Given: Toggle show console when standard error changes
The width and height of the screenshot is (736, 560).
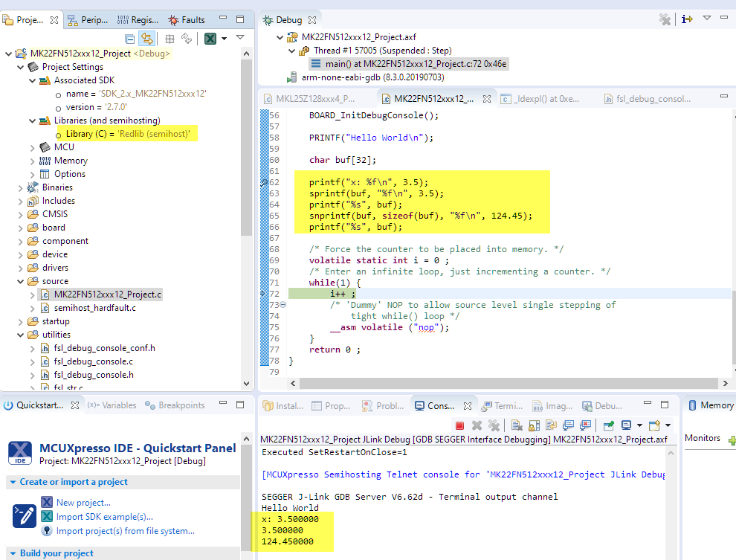Looking at the screenshot, I should click(585, 425).
